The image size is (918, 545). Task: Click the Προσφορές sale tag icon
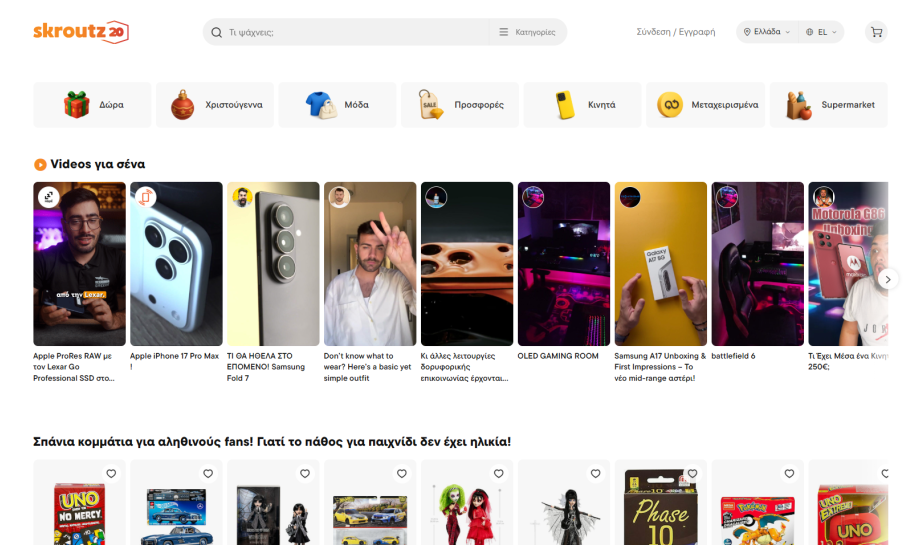pyautogui.click(x=431, y=105)
